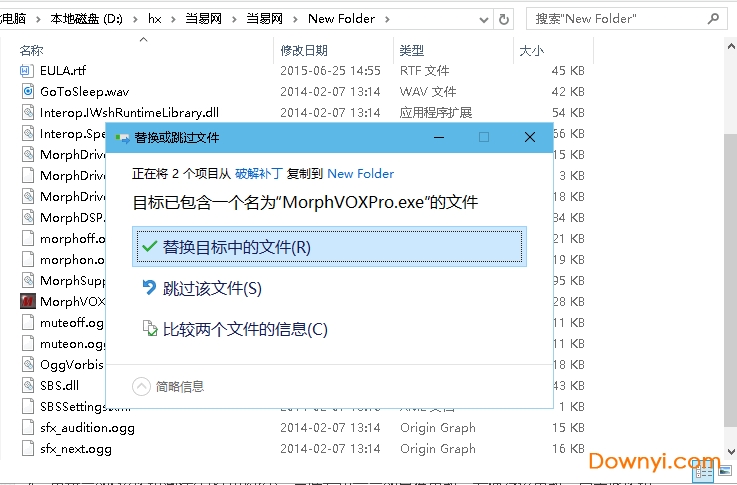
Task: Click the search "New Folder" input box
Action: pyautogui.click(x=610, y=18)
